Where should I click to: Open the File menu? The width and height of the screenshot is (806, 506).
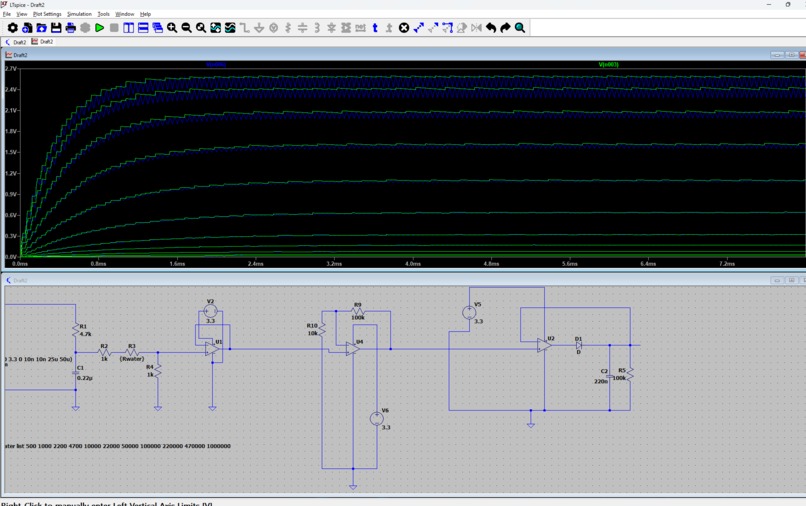point(7,14)
